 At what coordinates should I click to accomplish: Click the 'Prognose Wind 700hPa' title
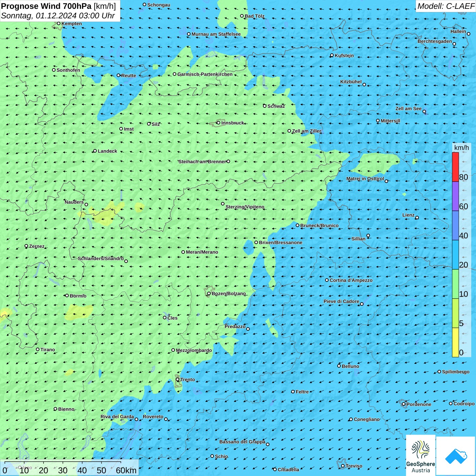tap(47, 6)
